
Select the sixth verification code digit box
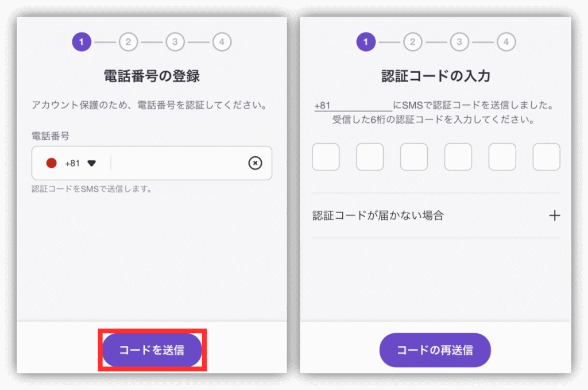547,157
